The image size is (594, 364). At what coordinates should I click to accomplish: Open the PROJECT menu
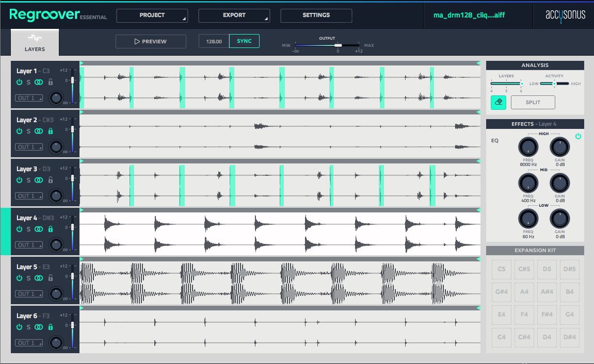(152, 15)
